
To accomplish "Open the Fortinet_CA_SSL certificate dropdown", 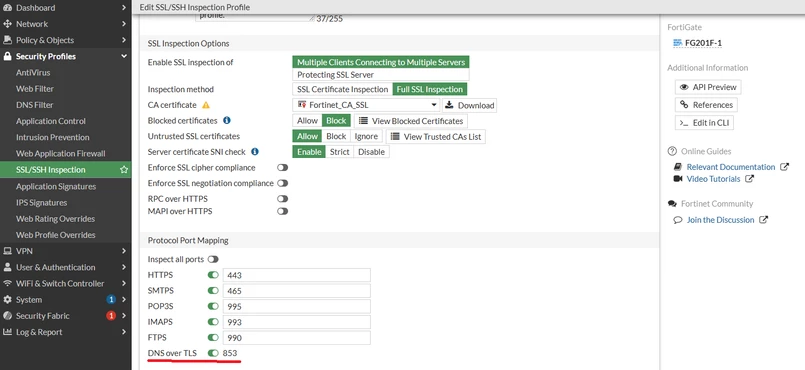I will pyautogui.click(x=367, y=105).
